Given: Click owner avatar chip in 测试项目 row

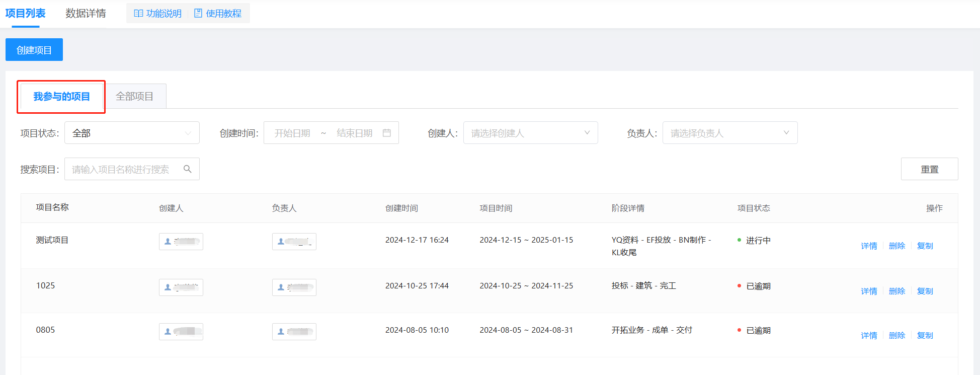Looking at the screenshot, I should (294, 242).
